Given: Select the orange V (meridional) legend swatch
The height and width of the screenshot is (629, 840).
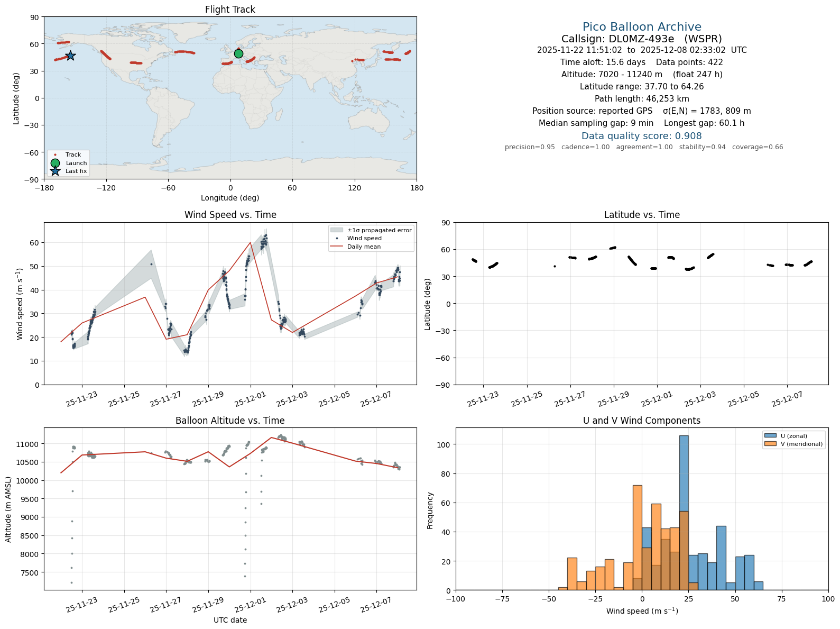Looking at the screenshot, I should [770, 444].
